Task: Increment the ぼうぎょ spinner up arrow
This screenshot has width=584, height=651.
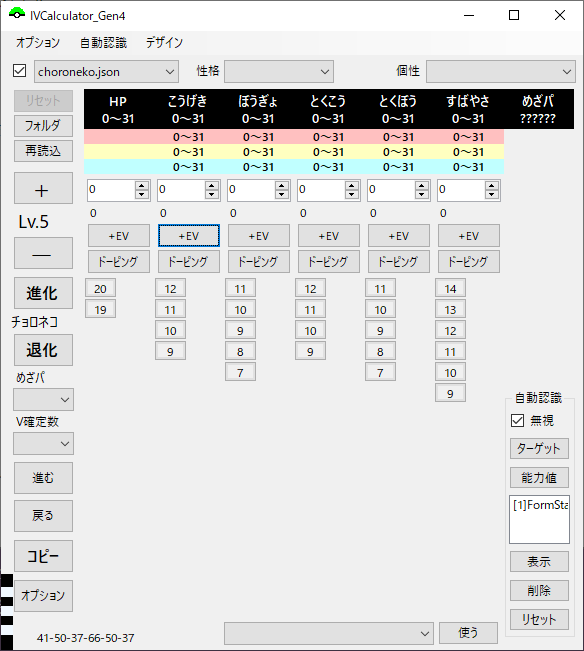Action: [x=282, y=185]
